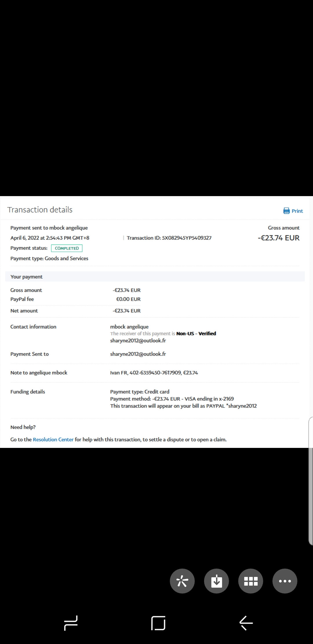Select the -€23.74 EUR header gross amount
This screenshot has height=644, width=313.
pyautogui.click(x=279, y=238)
